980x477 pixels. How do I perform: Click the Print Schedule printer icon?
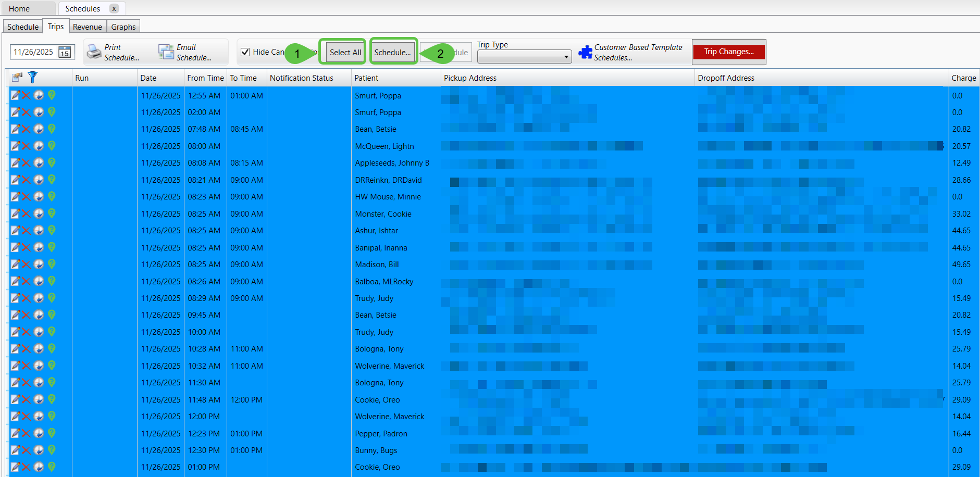pos(94,52)
